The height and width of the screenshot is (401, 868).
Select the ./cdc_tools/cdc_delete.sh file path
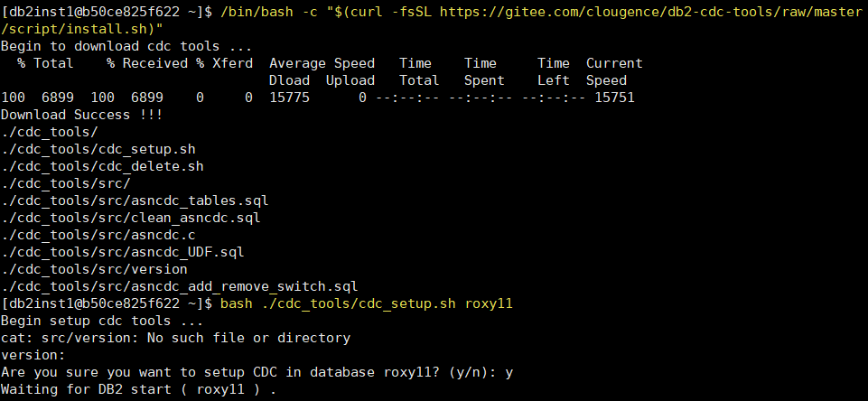[x=103, y=166]
